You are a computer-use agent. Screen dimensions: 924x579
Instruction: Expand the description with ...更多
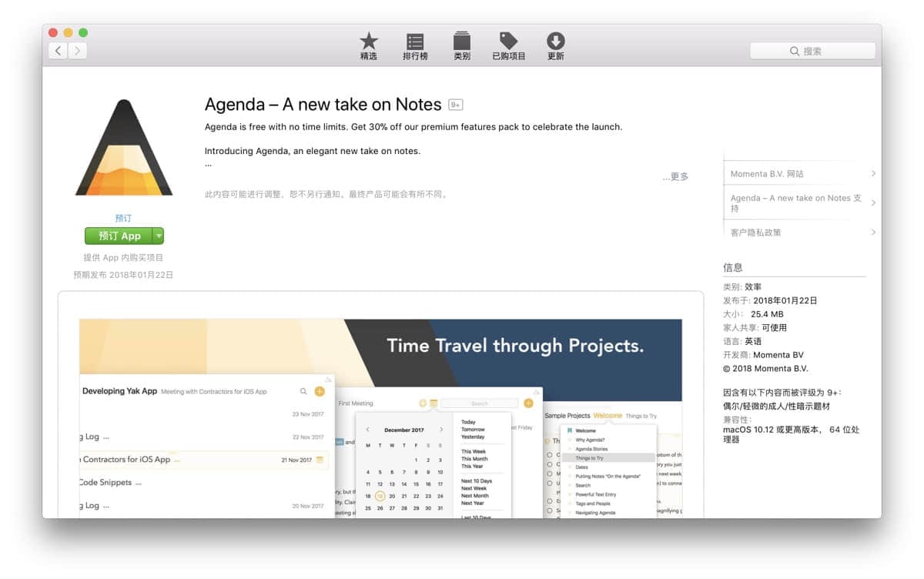click(675, 177)
